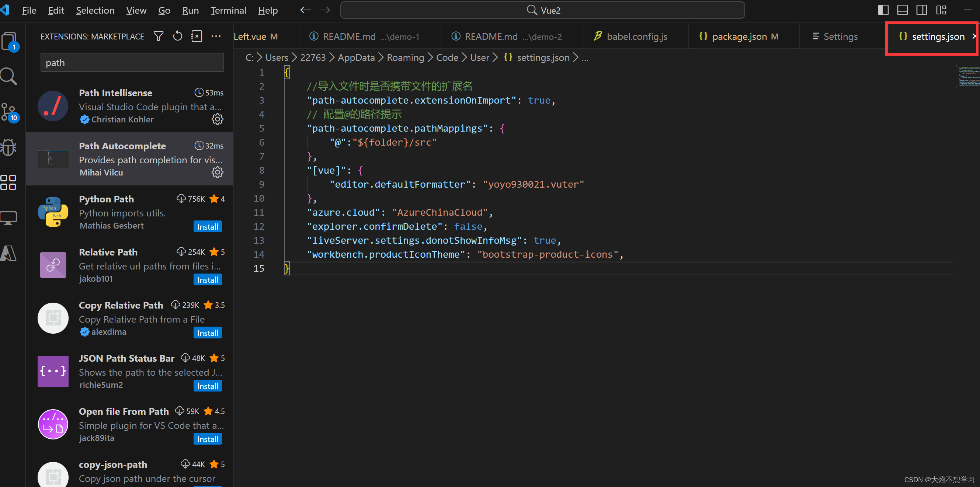
Task: Click 22763 in the breadcrumb path
Action: 313,58
